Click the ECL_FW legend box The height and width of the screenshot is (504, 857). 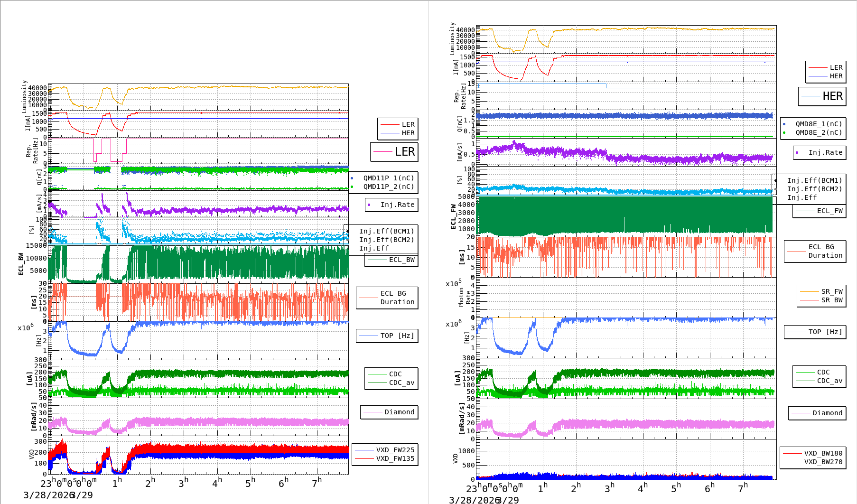pos(820,211)
